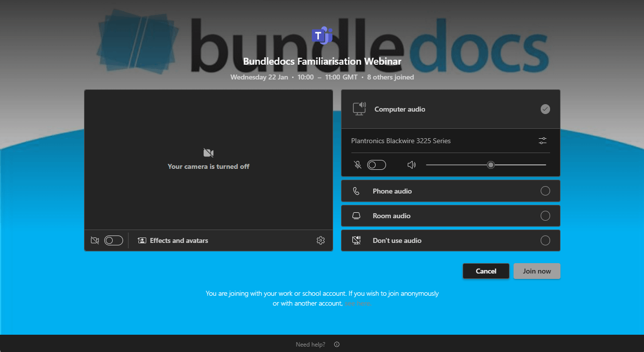Screen dimensions: 644x352
Task: Open audio device settings sliders icon
Action: click(x=543, y=141)
